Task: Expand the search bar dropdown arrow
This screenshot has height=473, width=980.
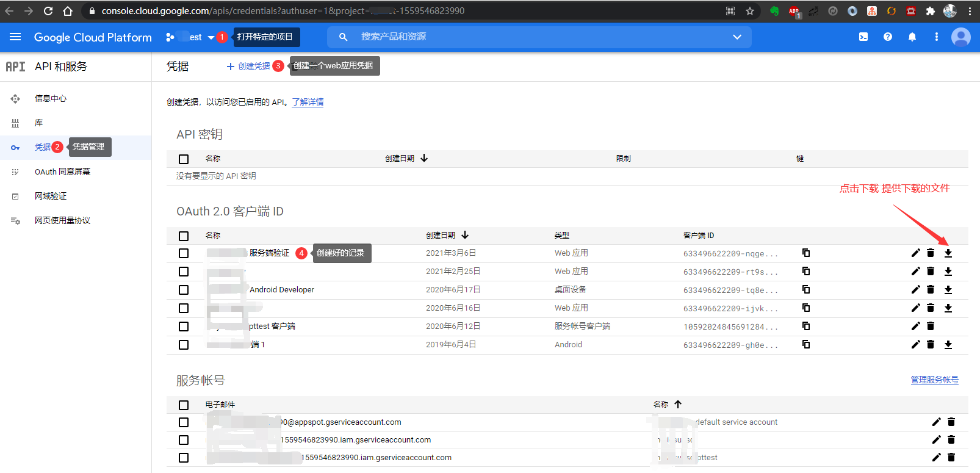Action: point(737,37)
